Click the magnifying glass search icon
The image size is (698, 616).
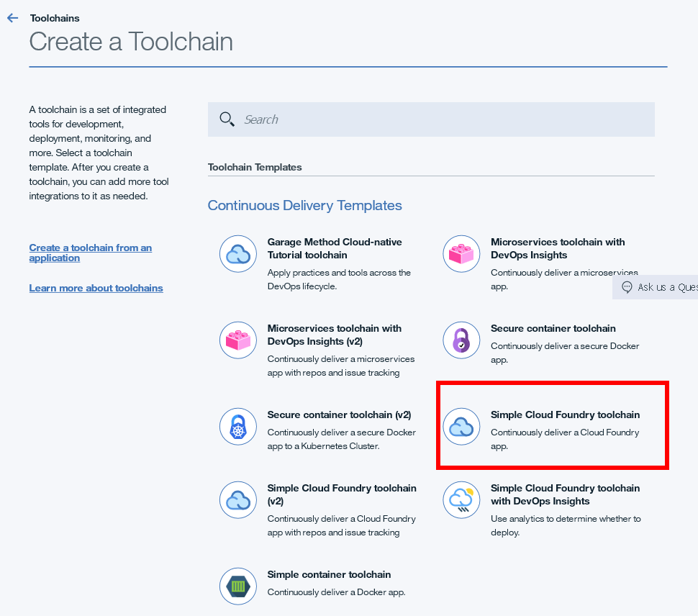(x=227, y=119)
